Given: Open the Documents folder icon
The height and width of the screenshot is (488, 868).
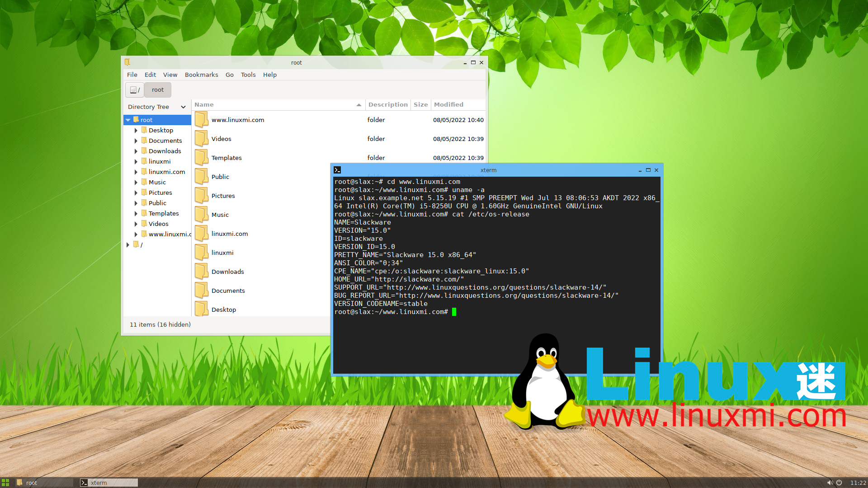Looking at the screenshot, I should 202,290.
